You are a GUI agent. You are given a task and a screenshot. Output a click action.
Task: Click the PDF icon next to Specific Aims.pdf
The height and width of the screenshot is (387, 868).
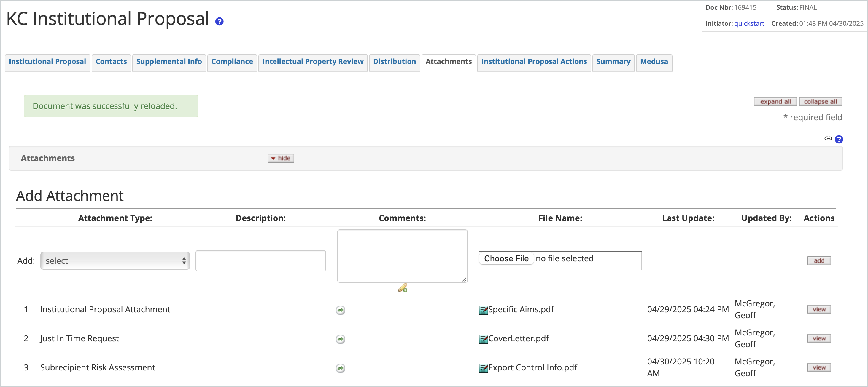coord(483,310)
